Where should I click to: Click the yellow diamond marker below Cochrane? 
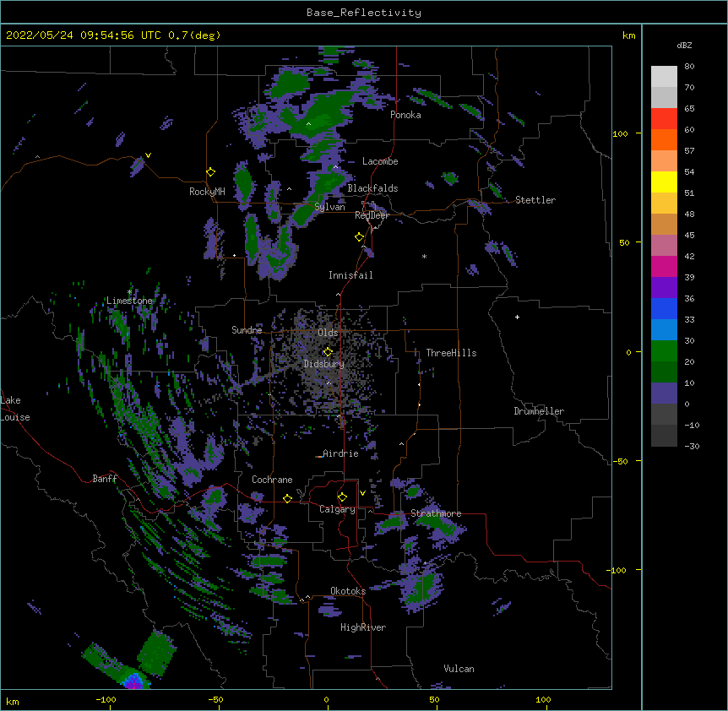coord(287,499)
